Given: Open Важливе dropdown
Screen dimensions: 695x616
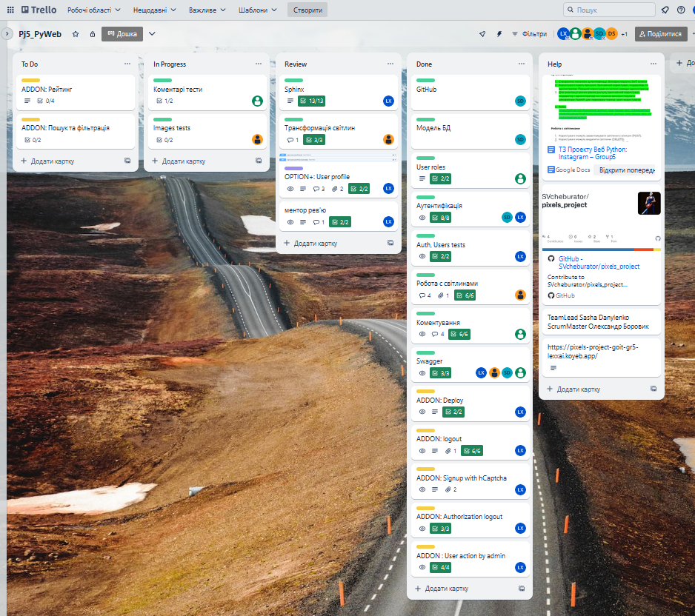Looking at the screenshot, I should point(207,10).
